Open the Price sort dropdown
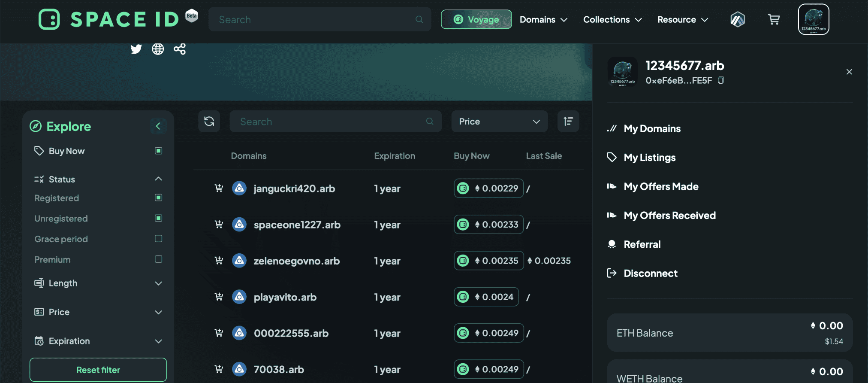The image size is (868, 383). 500,122
